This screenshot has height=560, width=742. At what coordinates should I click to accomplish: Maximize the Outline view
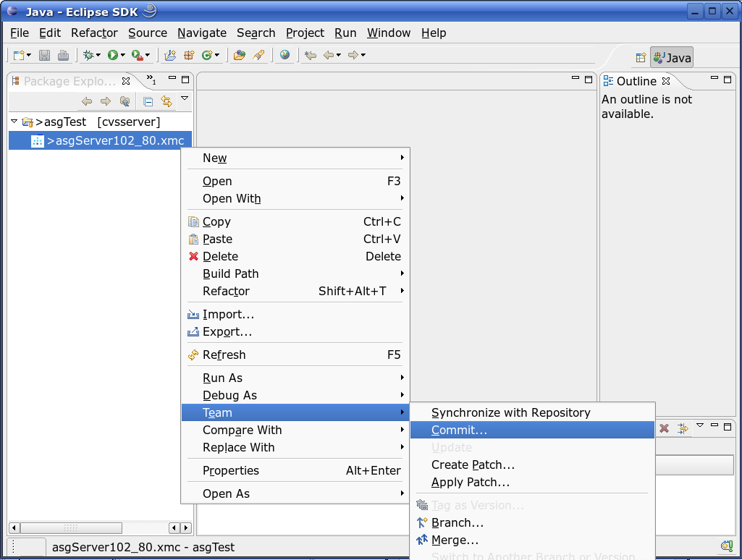pyautogui.click(x=728, y=80)
